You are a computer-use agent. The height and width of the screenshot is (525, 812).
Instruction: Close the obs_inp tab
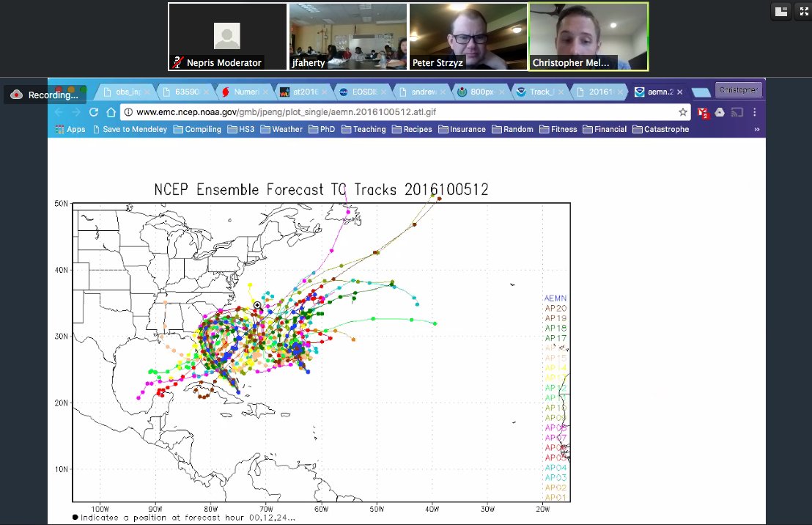pyautogui.click(x=147, y=92)
